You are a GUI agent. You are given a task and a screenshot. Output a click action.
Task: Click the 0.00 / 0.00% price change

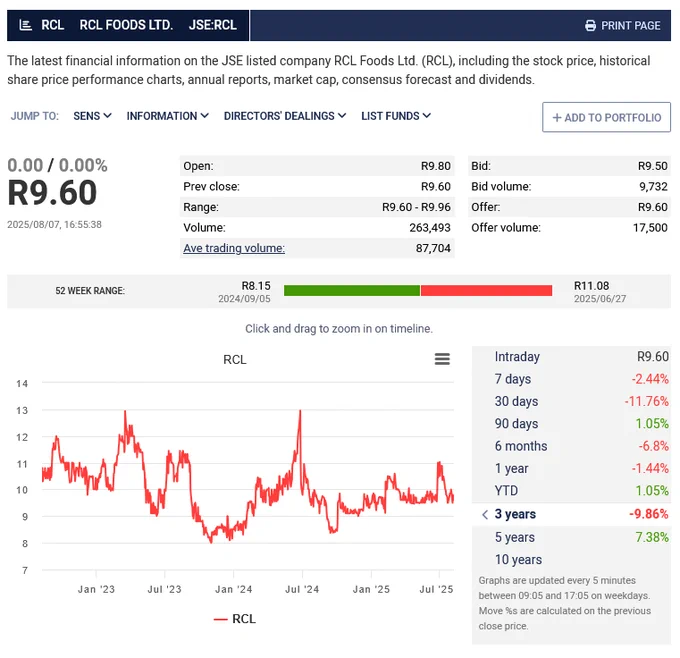pos(57,165)
